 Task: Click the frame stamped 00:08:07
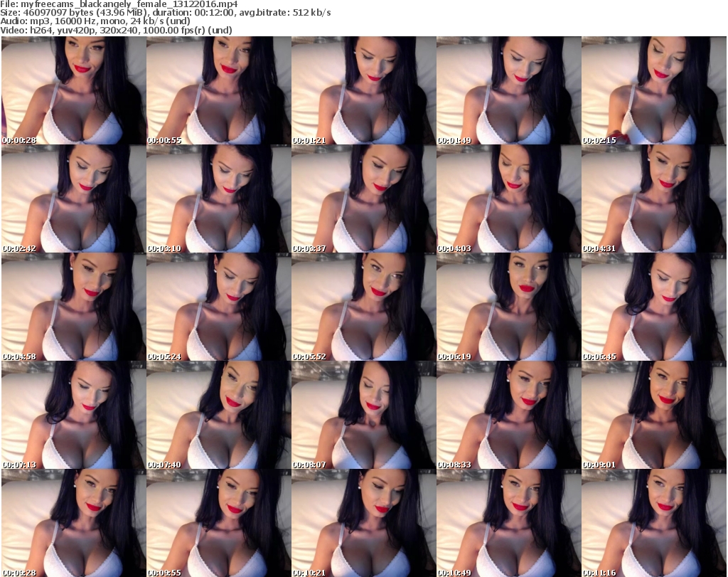(x=363, y=415)
